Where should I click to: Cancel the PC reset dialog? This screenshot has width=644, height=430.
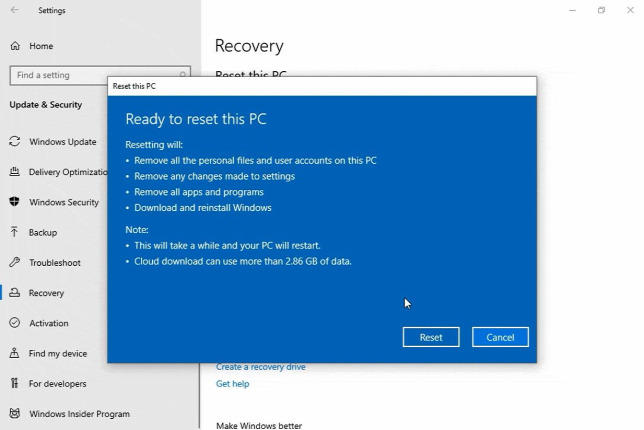[x=500, y=337]
